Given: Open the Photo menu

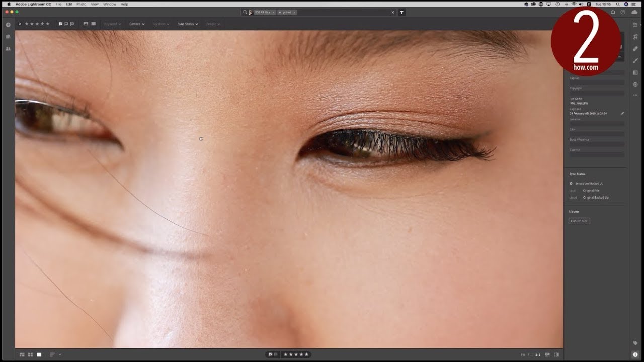Looking at the screenshot, I should click(x=81, y=4).
